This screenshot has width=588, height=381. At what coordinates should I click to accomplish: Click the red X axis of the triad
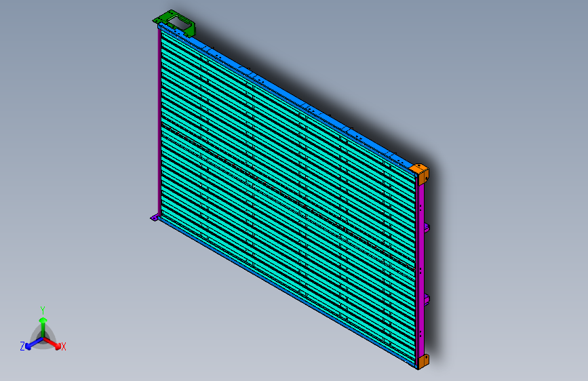pyautogui.click(x=54, y=343)
